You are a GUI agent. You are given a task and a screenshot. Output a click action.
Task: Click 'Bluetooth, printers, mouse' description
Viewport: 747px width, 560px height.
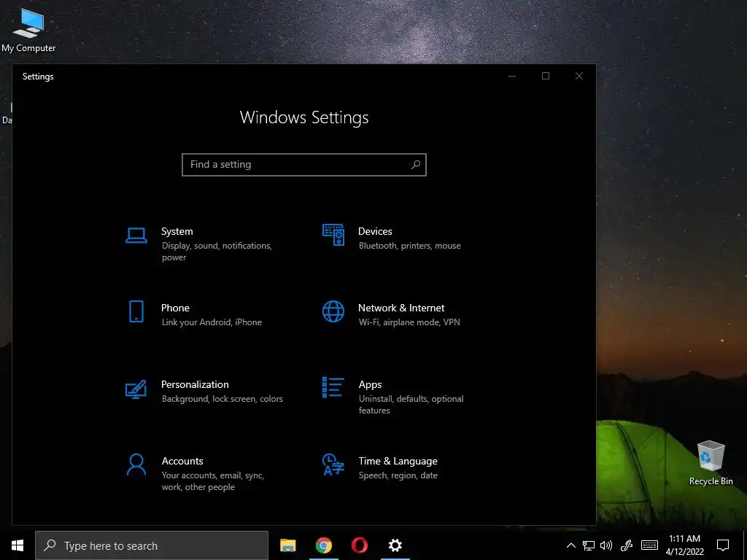point(410,246)
